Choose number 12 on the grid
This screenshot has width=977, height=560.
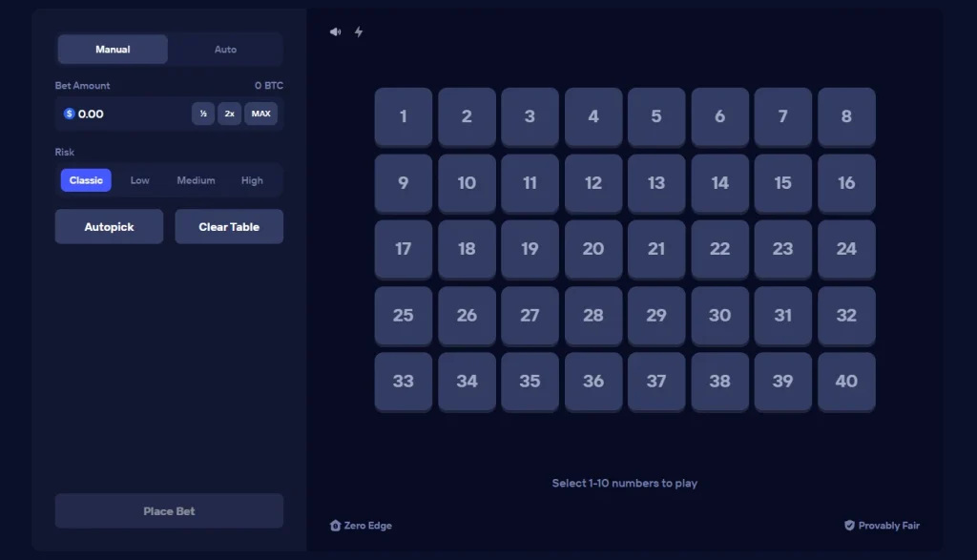pos(593,183)
